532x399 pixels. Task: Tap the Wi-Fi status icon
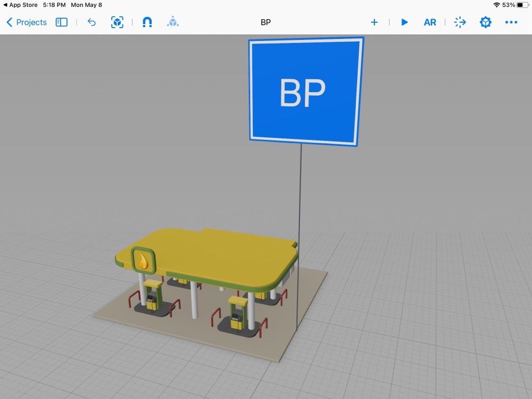[497, 5]
